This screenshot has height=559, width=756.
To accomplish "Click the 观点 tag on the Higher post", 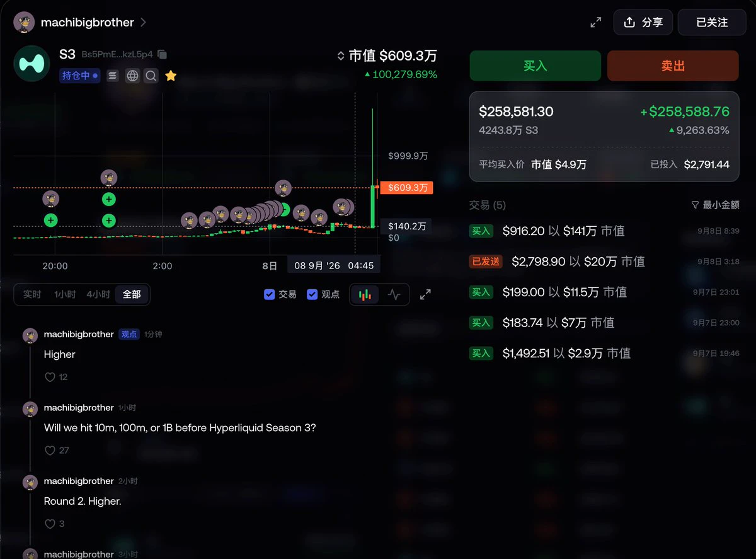I will coord(129,335).
